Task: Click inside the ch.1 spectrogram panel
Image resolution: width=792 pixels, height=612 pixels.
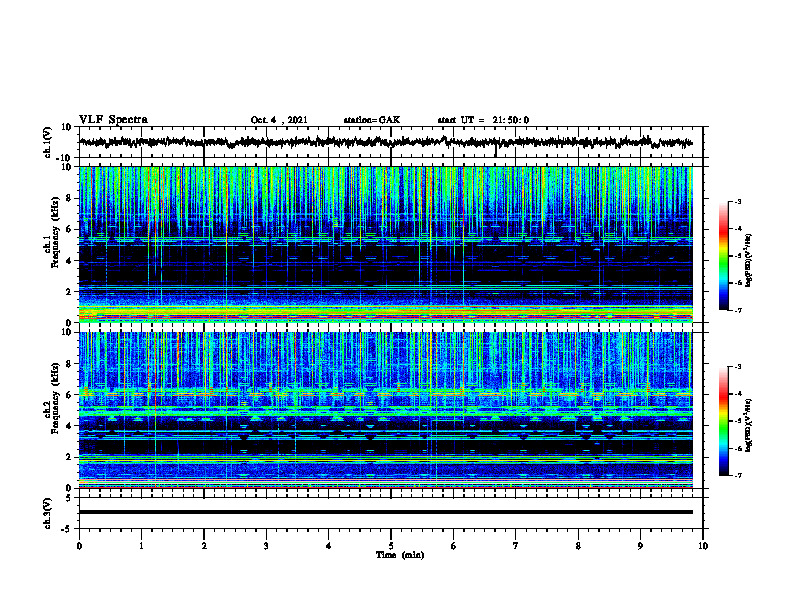Action: tap(385, 244)
